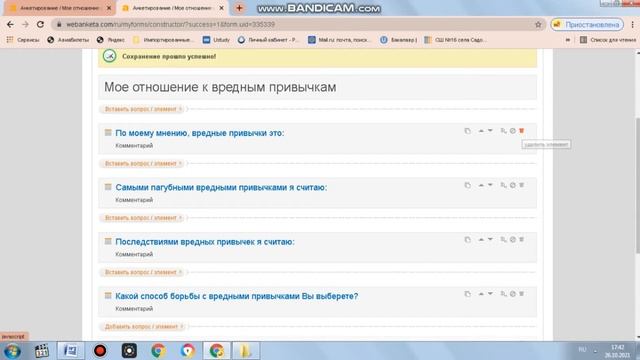Open the Chrome three-dot menu
Screen dimensions: 640x360
point(633,24)
